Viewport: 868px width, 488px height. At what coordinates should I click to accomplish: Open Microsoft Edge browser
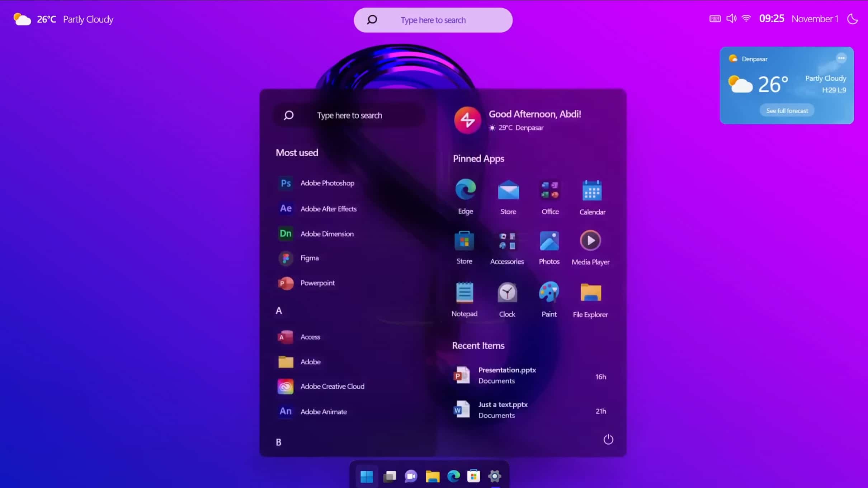pyautogui.click(x=465, y=189)
